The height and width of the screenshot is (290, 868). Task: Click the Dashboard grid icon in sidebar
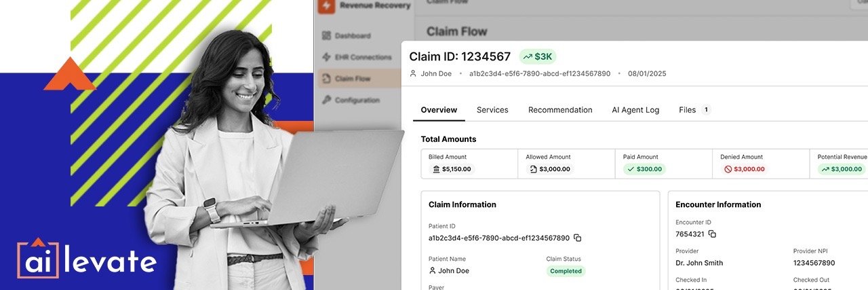(x=326, y=35)
